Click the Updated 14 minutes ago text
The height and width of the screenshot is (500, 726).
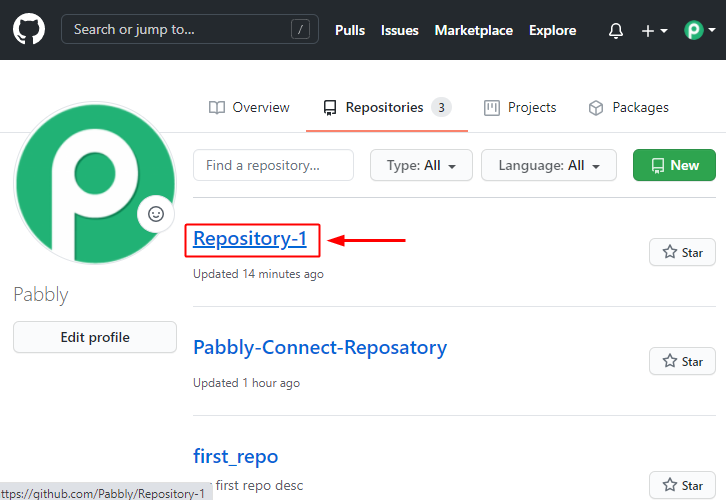click(x=258, y=274)
